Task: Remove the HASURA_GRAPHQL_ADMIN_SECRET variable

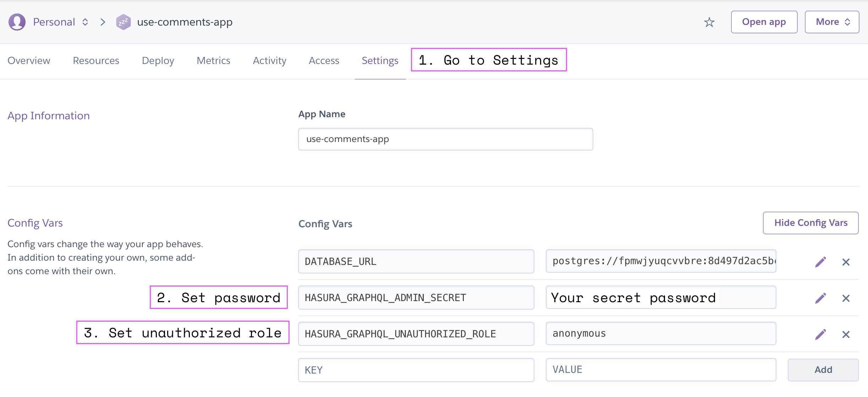Action: coord(846,298)
